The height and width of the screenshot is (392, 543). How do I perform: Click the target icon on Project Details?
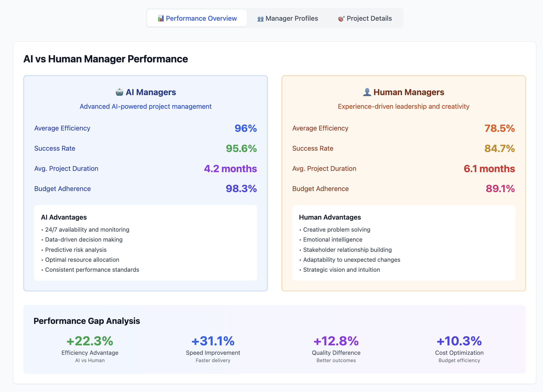click(x=341, y=19)
